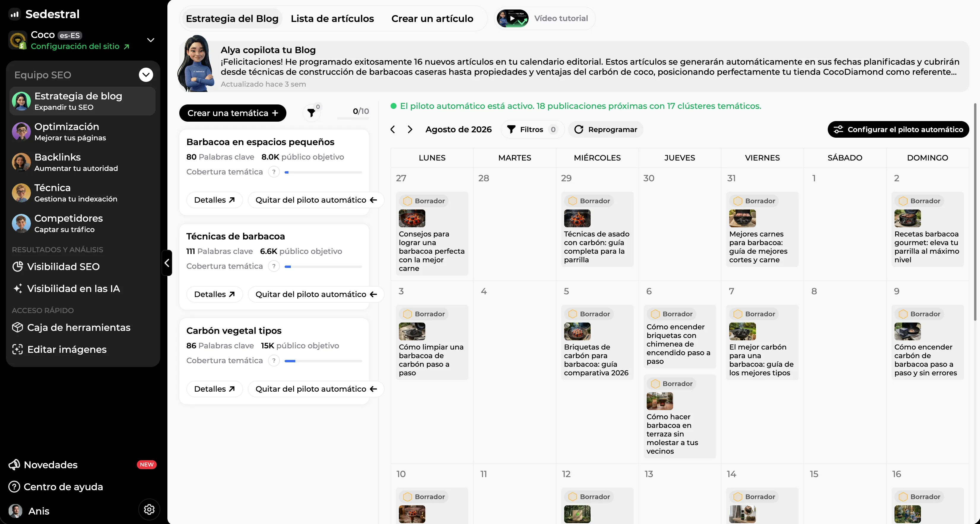Remove Carbón vegetal tipos from autopilot
This screenshot has width=980, height=524.
coord(316,389)
